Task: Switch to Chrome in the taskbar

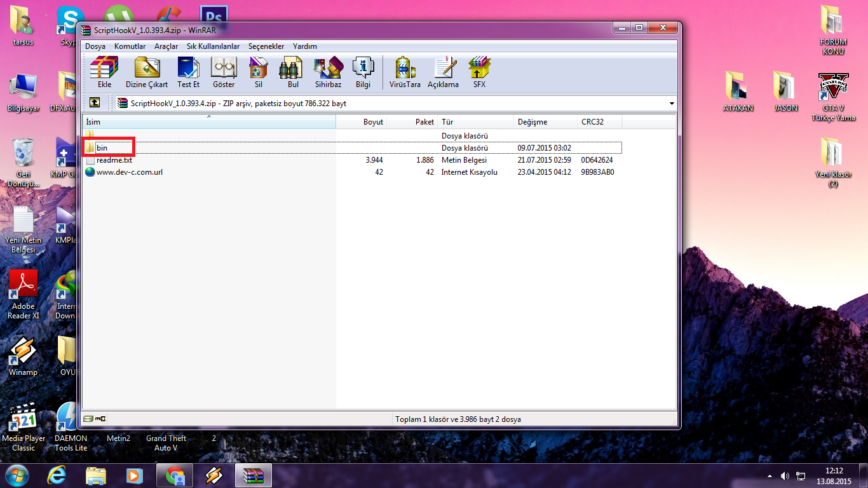Action: pos(174,475)
